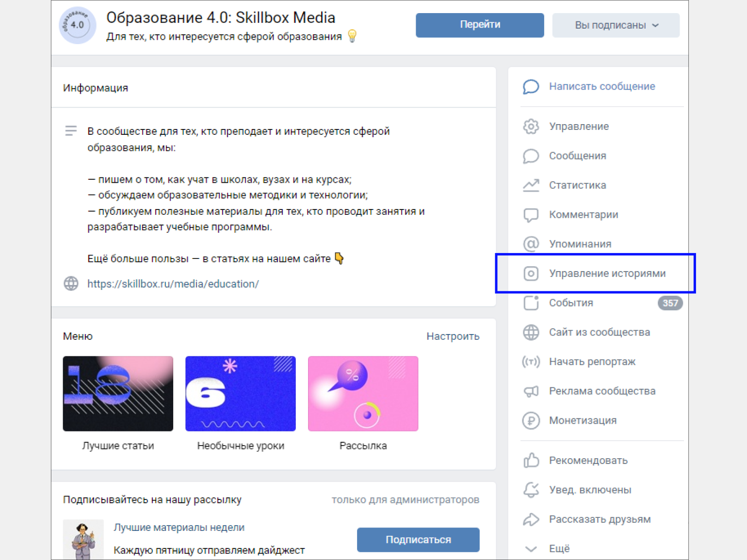The image size is (747, 560).
Task: Click the bell icon beside Увед. включены
Action: coord(531,490)
